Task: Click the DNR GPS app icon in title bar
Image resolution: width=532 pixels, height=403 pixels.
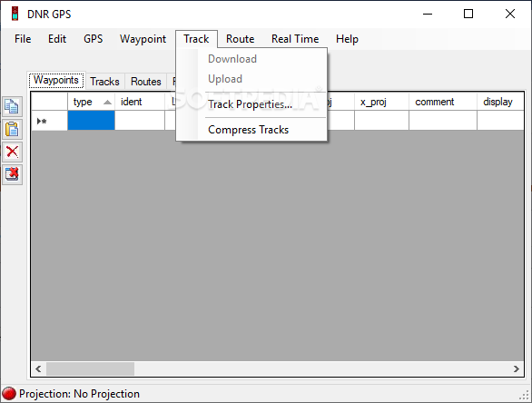Action: (15, 14)
